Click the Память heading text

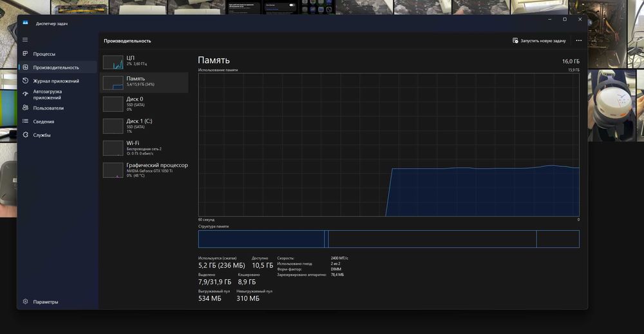tap(214, 61)
